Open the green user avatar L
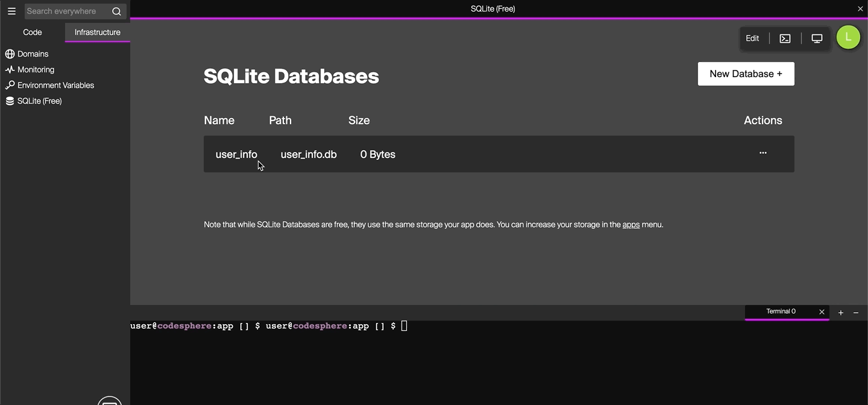 pyautogui.click(x=848, y=37)
